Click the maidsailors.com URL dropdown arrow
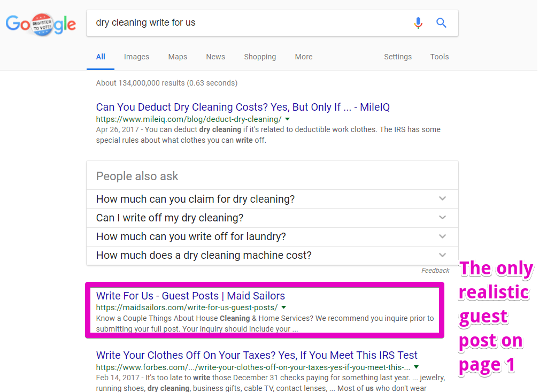 [284, 308]
